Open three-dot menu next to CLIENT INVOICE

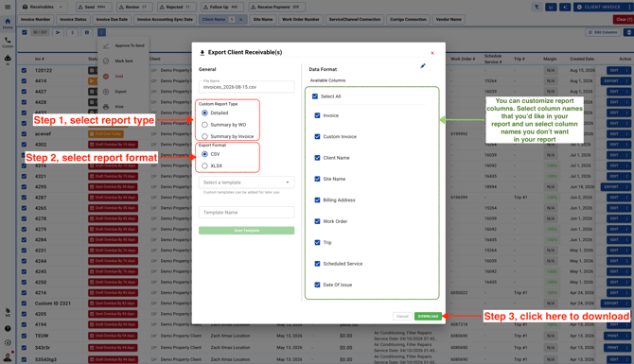point(628,7)
